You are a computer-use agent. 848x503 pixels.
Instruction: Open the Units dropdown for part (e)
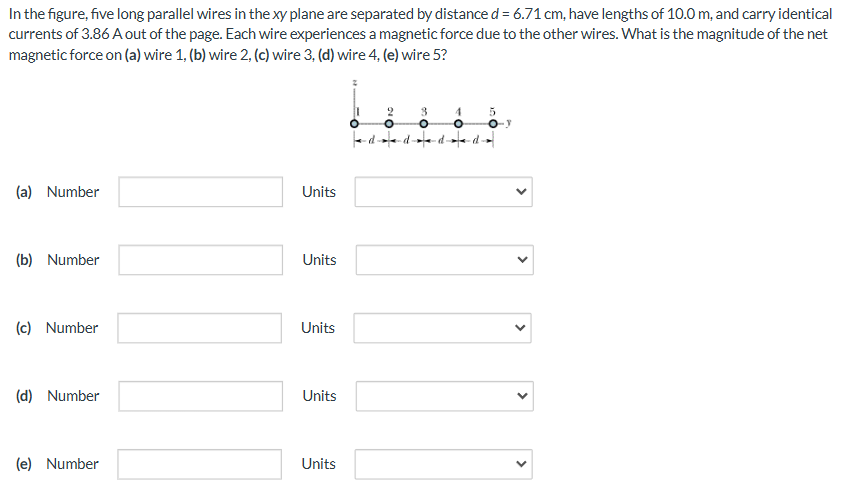tap(443, 464)
